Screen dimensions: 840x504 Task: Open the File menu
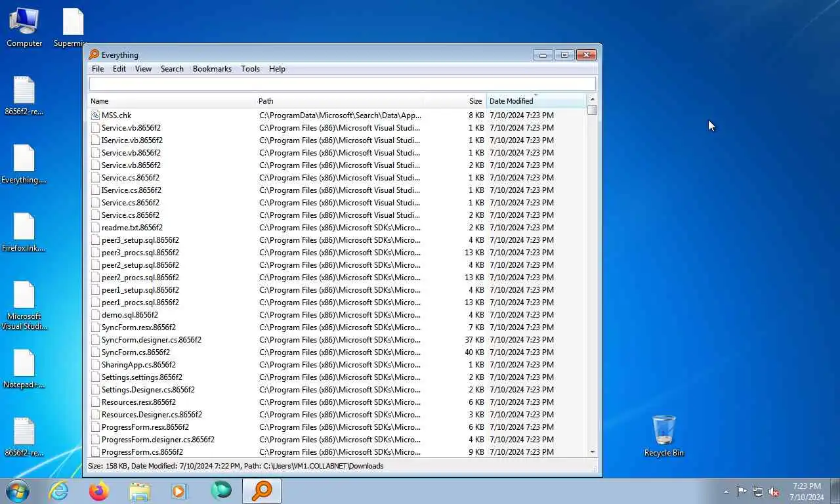(98, 68)
